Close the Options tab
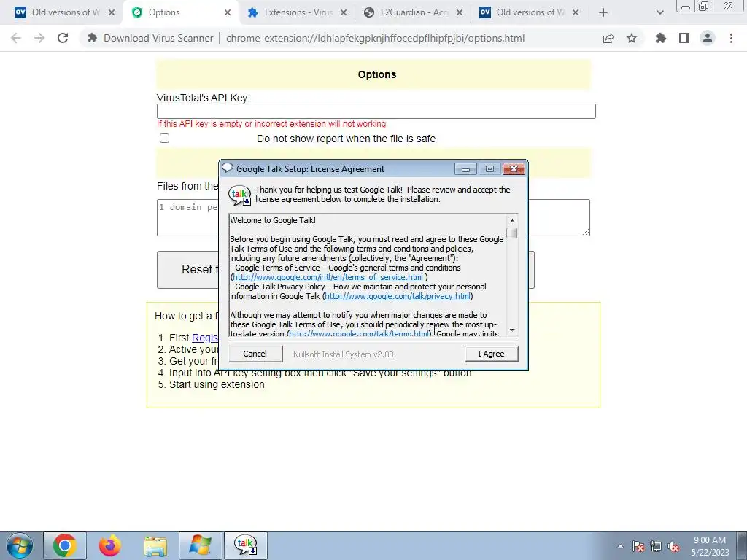This screenshot has width=747, height=560. [228, 12]
